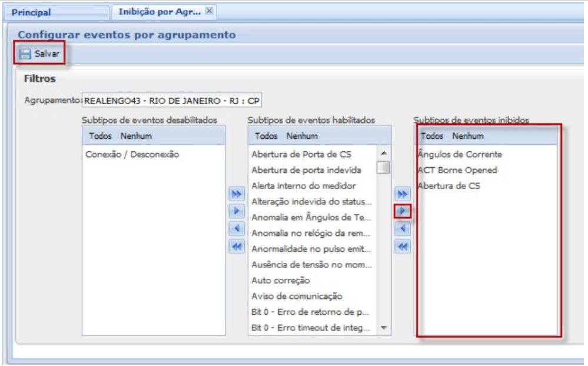This screenshot has height=366, width=588.
Task: Click Todos in inhibited subtypes list
Action: (431, 137)
